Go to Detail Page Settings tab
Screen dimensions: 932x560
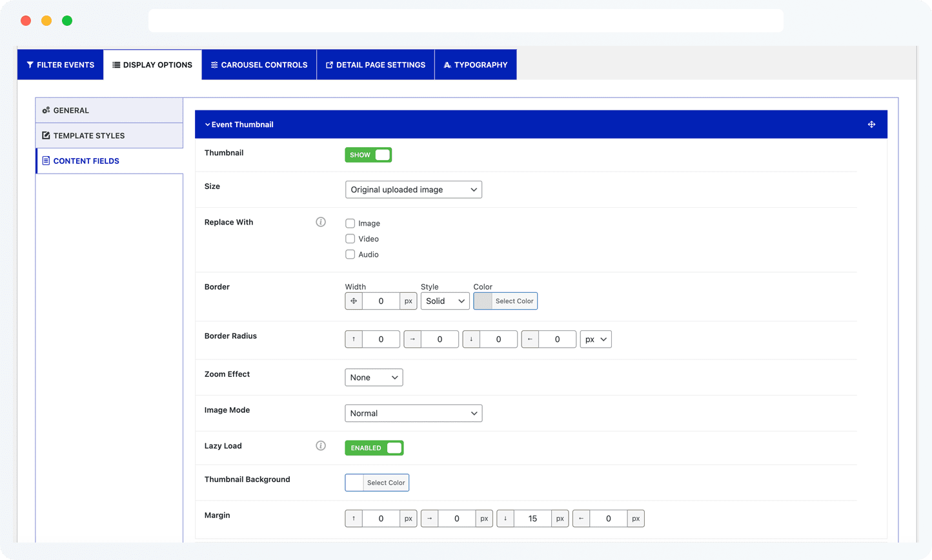(x=376, y=65)
